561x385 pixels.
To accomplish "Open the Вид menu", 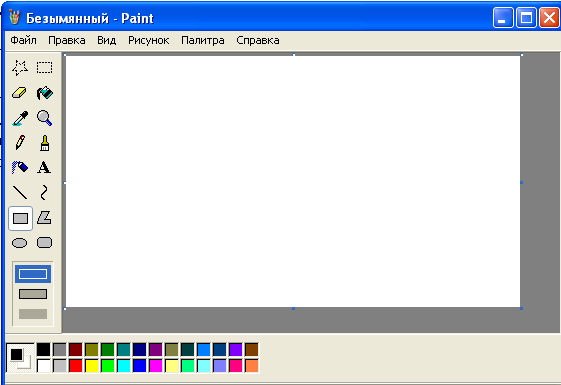I will click(107, 40).
